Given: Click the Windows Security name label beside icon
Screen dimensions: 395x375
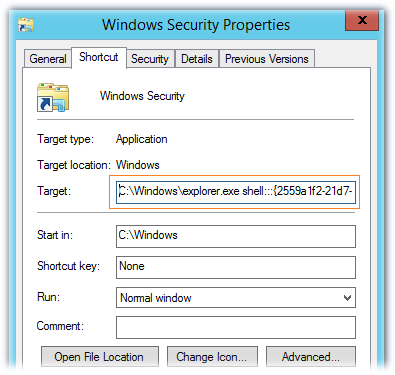Looking at the screenshot, I should click(142, 96).
